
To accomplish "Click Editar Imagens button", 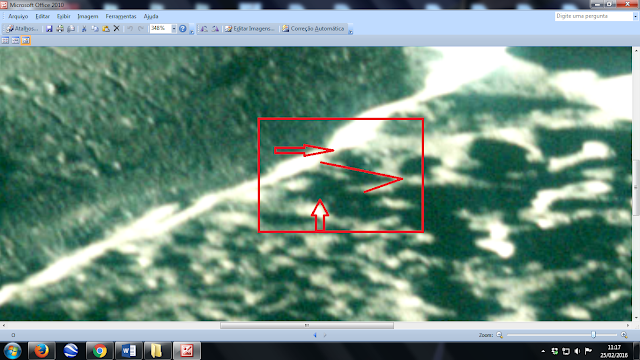I will [249, 29].
